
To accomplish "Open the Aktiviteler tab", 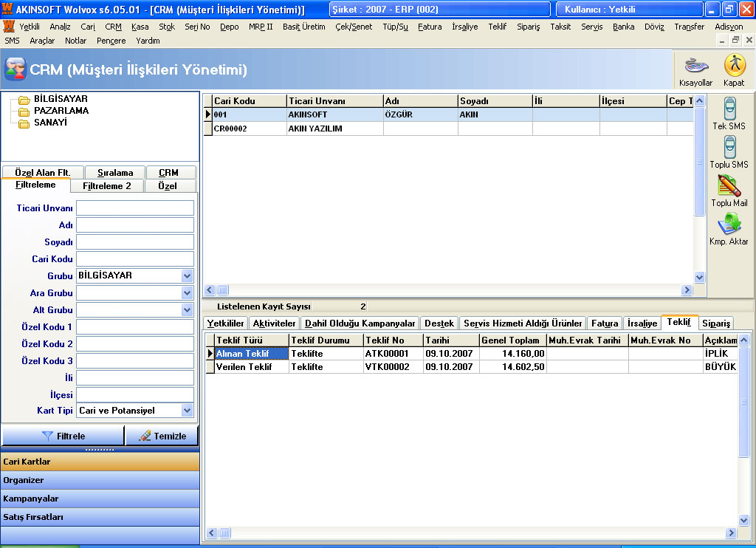I will click(275, 323).
